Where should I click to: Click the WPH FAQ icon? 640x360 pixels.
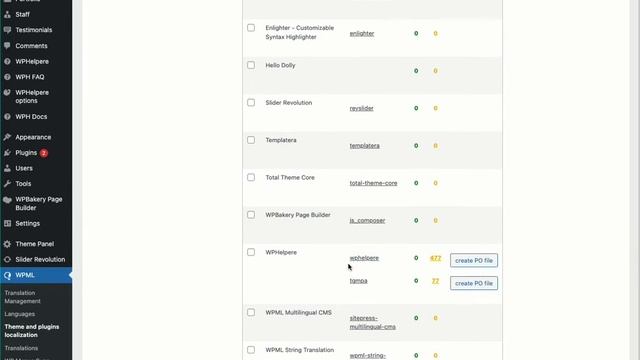point(7,77)
